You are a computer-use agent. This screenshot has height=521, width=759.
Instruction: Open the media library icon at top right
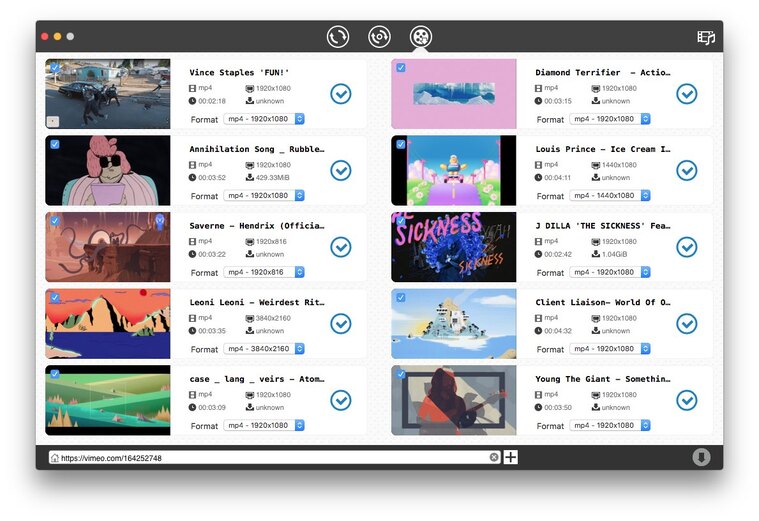pos(706,37)
